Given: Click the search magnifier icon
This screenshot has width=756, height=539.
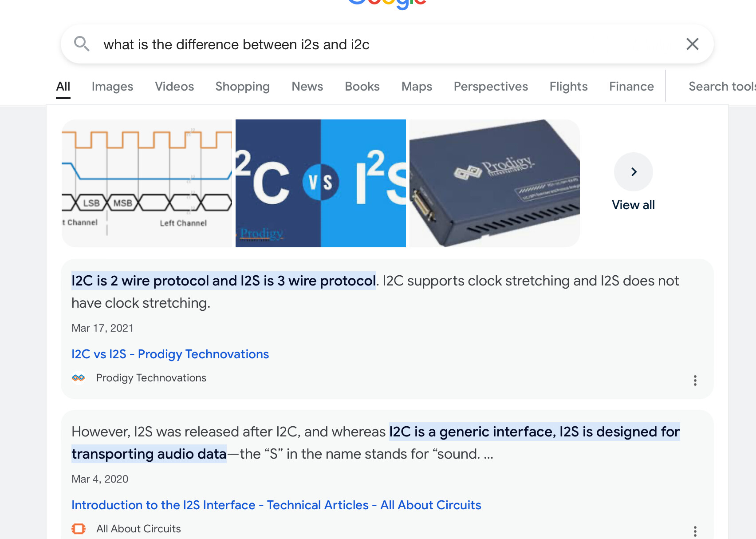Looking at the screenshot, I should click(82, 44).
